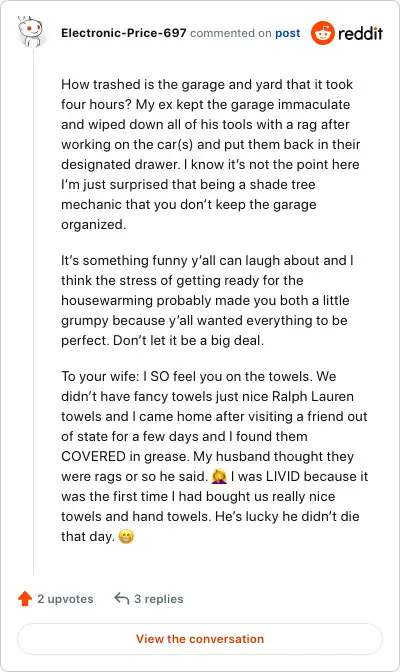
Task: Follow the blue "post" link
Action: point(287,33)
